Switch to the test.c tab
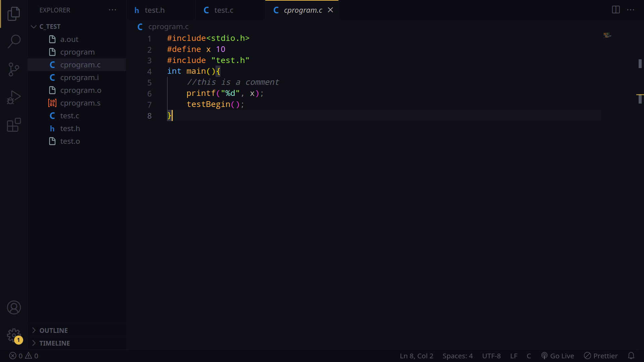This screenshot has height=362, width=644. click(x=223, y=10)
